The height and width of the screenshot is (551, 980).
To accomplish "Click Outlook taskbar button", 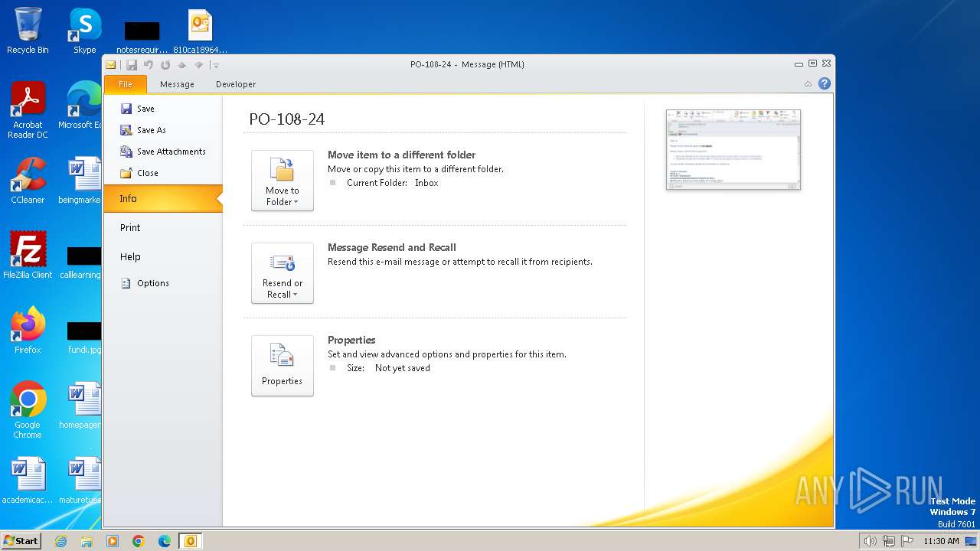I will point(191,541).
